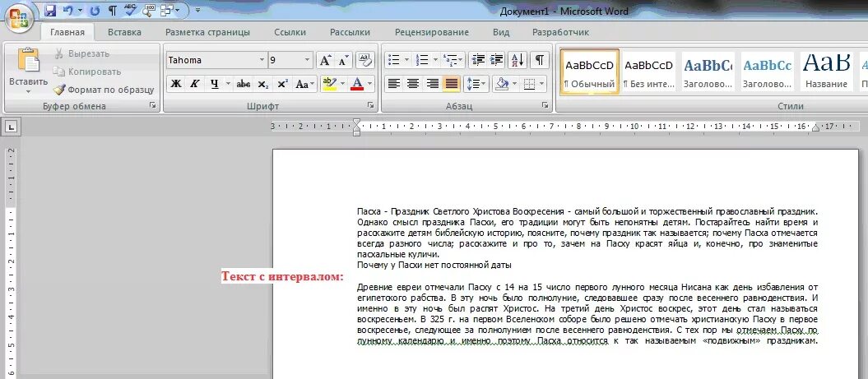
Task: Open the highlight color dropdown arrow
Action: click(x=342, y=84)
